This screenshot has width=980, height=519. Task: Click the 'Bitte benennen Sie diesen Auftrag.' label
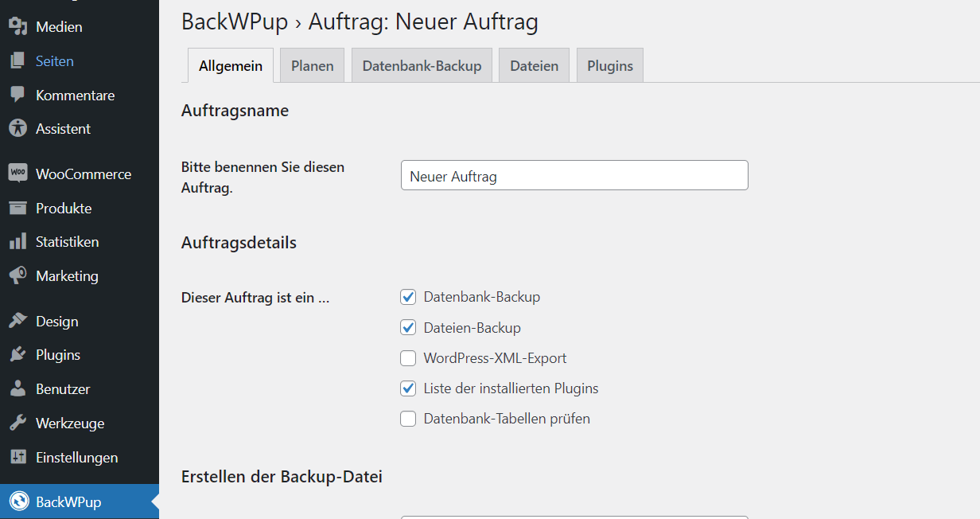262,178
